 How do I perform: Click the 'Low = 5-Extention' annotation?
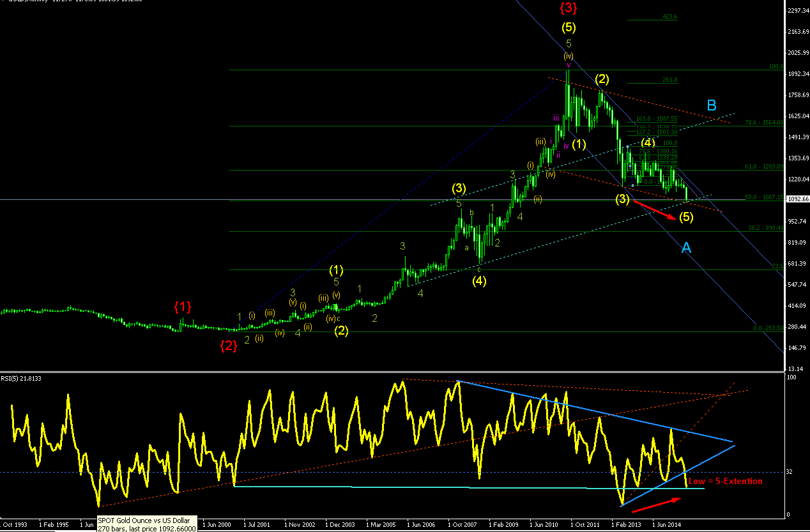(725, 481)
